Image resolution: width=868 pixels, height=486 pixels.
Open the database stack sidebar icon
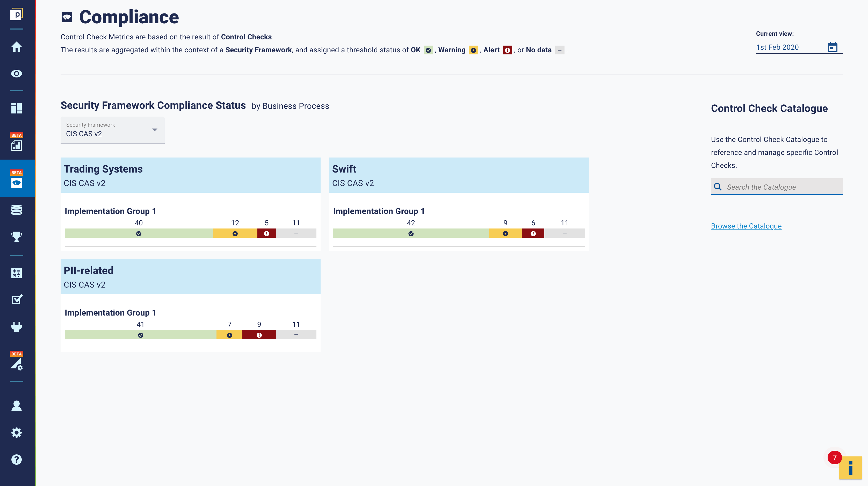(x=17, y=210)
